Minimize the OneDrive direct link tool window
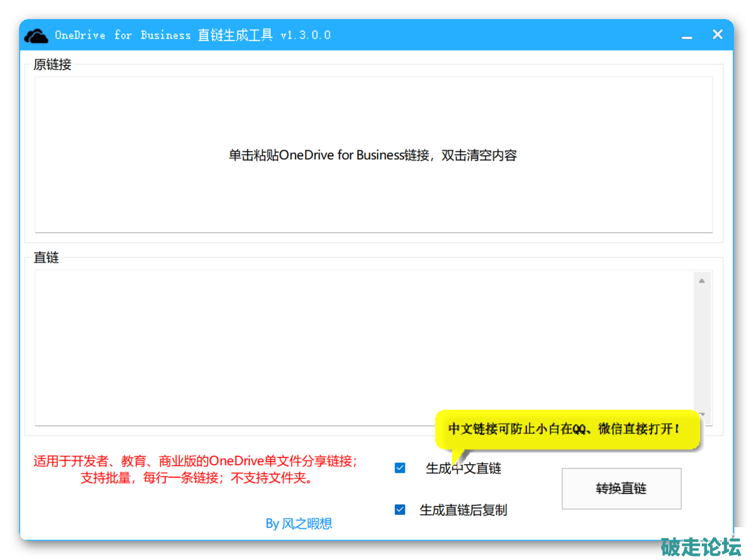753x560 pixels. coord(687,36)
